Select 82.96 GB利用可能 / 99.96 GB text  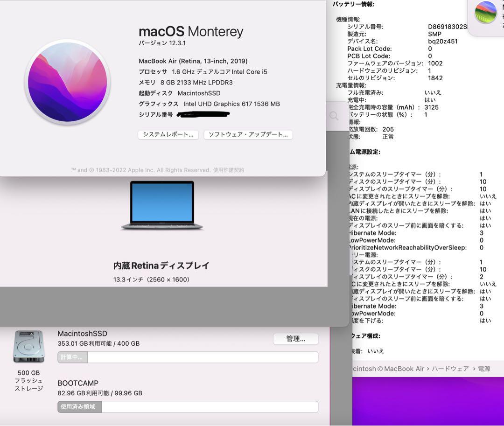[x=100, y=393]
